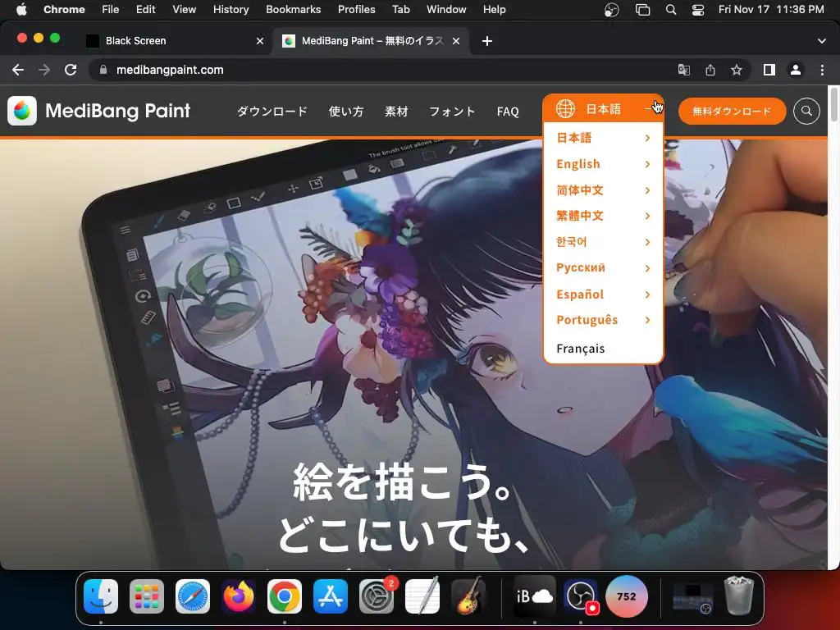
Task: Go back with the browser back arrow
Action: coord(18,70)
